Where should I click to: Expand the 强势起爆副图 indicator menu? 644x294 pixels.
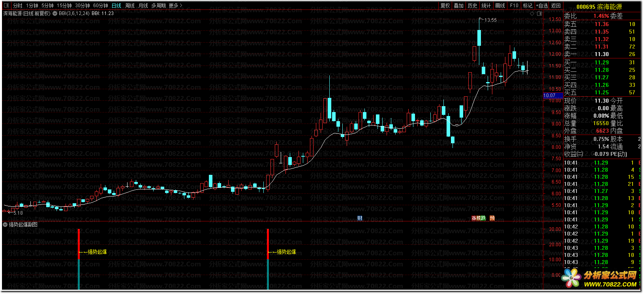[x=5, y=225]
